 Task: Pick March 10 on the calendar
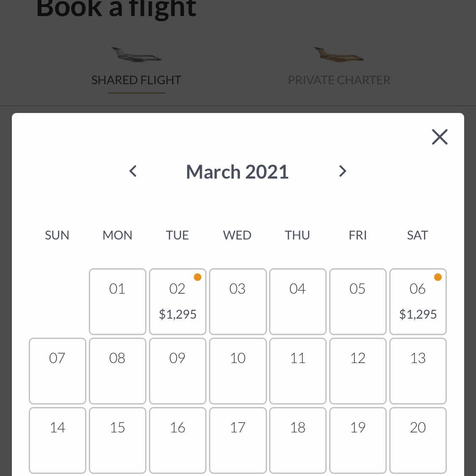click(x=237, y=370)
